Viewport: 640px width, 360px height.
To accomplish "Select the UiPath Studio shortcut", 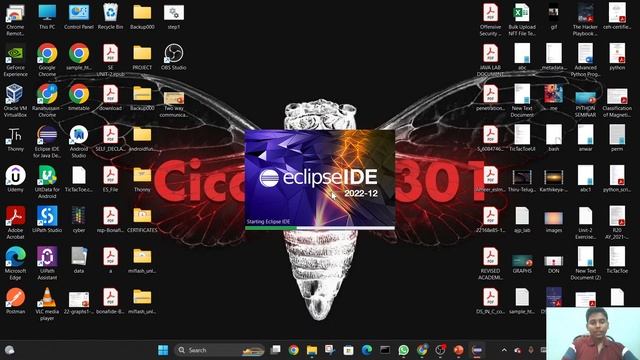I will point(47,219).
